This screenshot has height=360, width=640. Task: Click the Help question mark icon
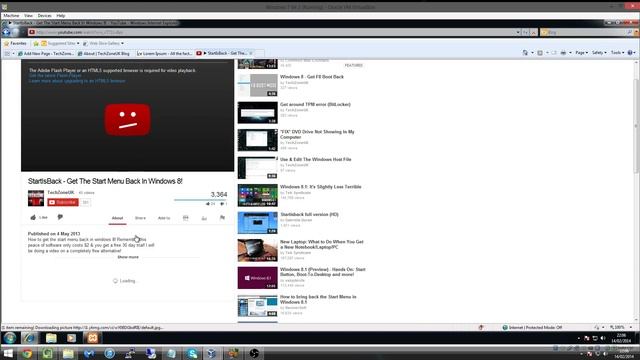[630, 53]
